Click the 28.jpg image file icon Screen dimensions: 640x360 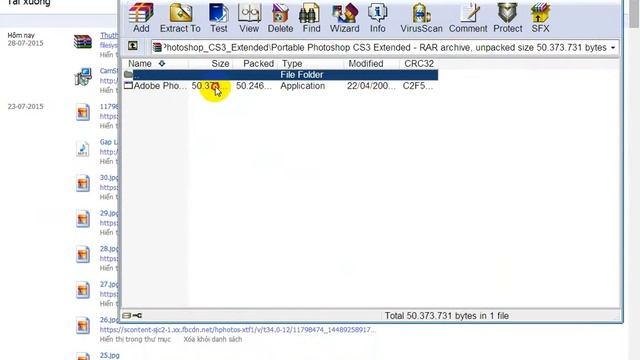pyautogui.click(x=82, y=254)
